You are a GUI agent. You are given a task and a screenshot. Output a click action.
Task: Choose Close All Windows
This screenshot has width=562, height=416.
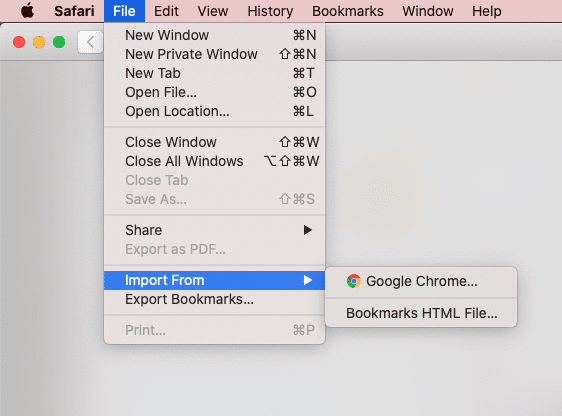click(214, 161)
